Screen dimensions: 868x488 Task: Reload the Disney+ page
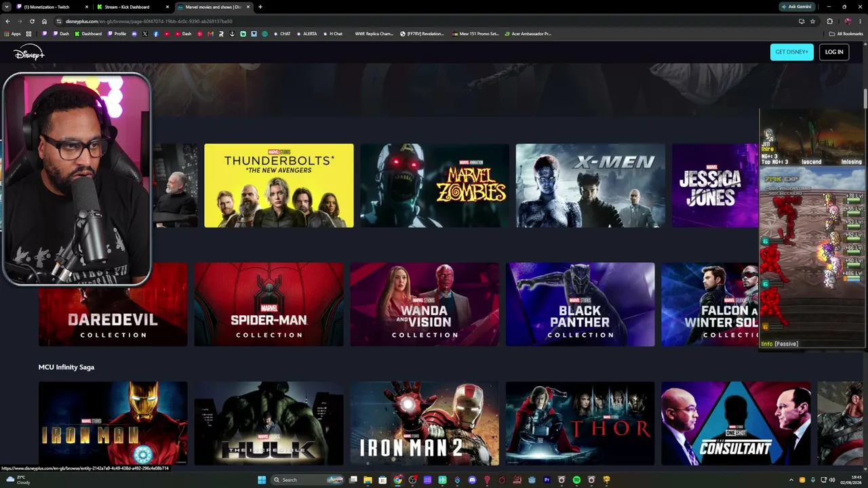[32, 21]
